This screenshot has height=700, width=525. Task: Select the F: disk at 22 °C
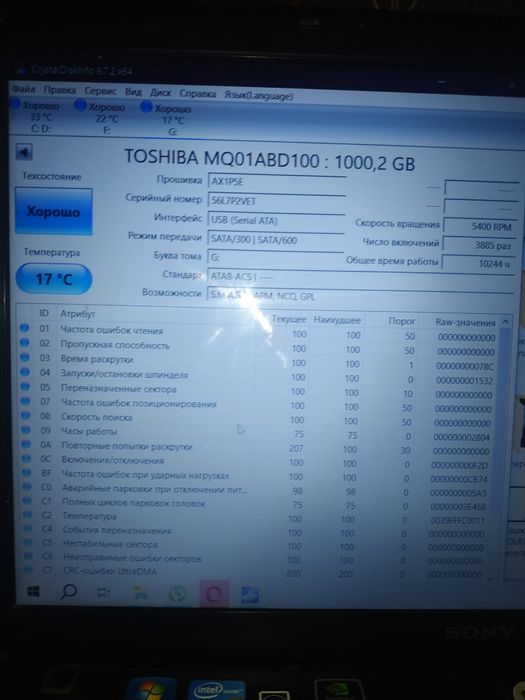100,118
